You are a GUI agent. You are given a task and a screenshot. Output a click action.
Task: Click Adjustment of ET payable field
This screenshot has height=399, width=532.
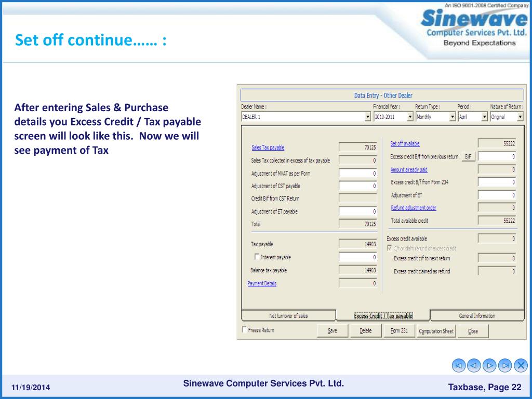click(358, 211)
